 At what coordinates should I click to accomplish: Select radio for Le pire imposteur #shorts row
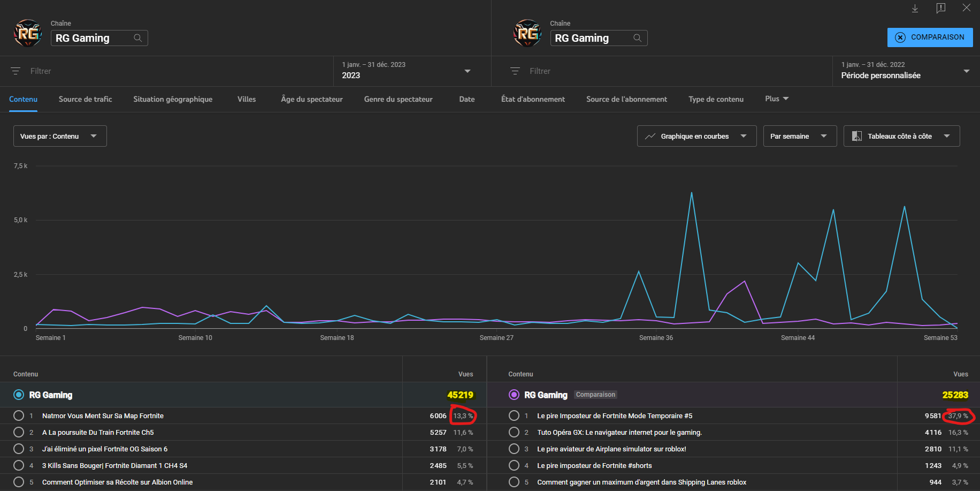[x=514, y=466]
